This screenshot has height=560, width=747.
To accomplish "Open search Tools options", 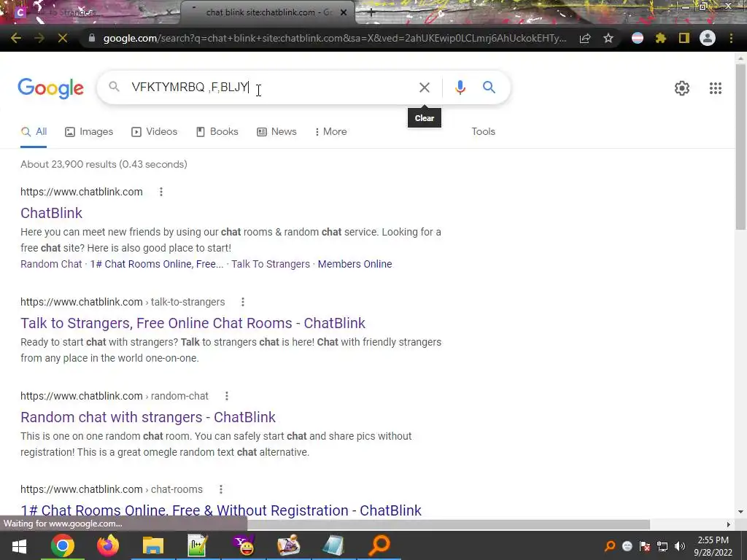I will click(483, 132).
